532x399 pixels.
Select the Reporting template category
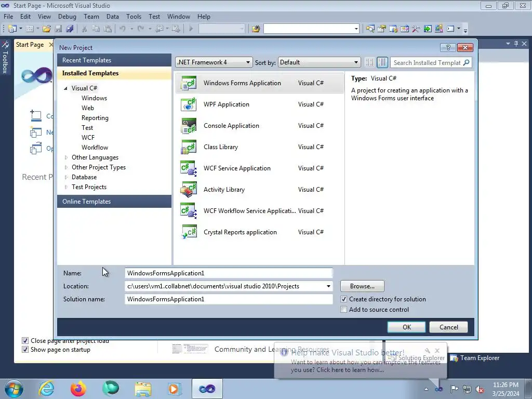95,118
